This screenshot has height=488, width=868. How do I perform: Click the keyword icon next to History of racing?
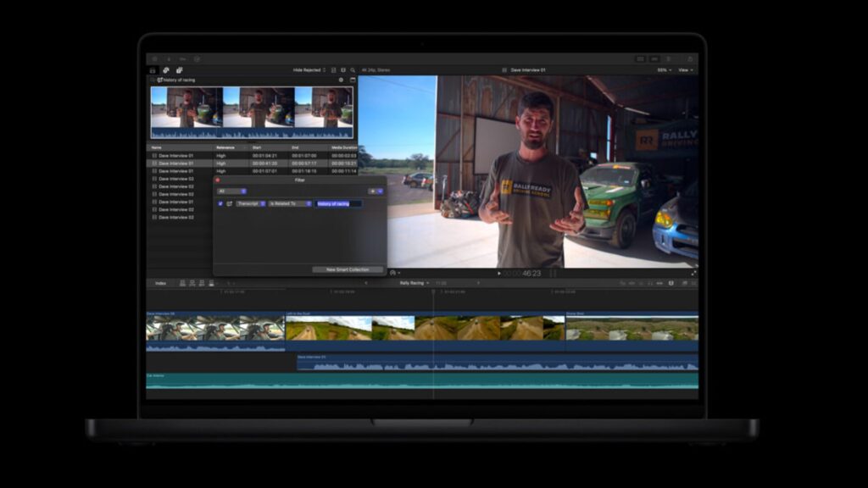coord(160,80)
